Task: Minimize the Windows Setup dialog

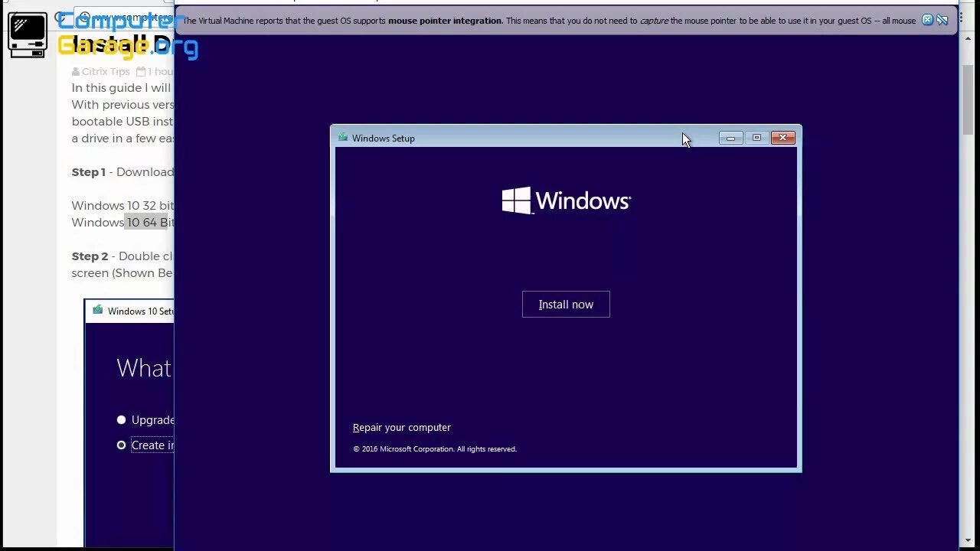Action: (730, 138)
